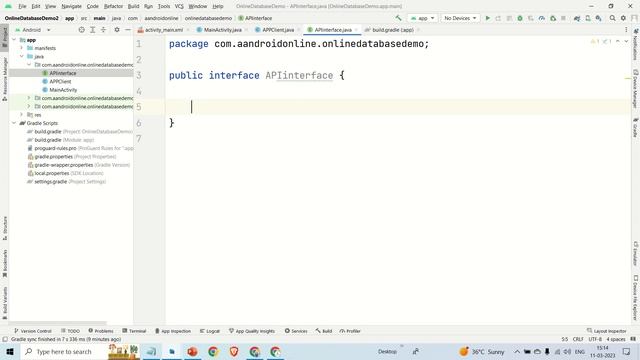Toggle the Gradle side tab
The height and width of the screenshot is (360, 640).
click(636, 127)
